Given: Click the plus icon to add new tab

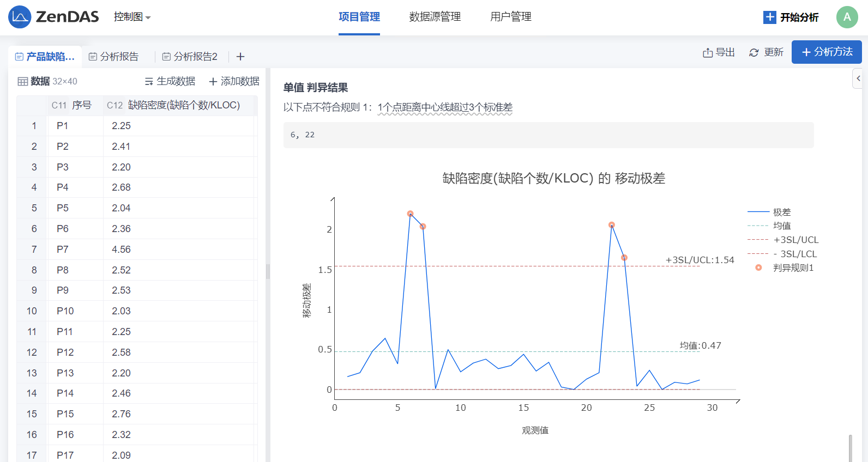Looking at the screenshot, I should pyautogui.click(x=240, y=57).
